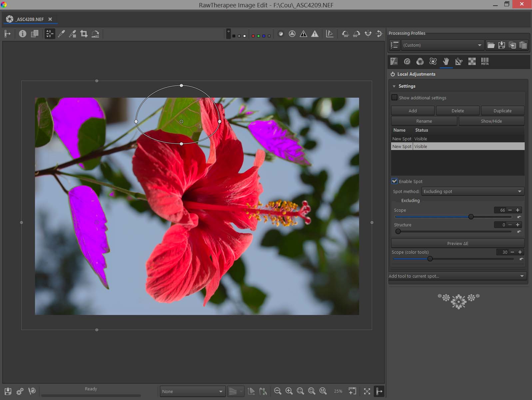The width and height of the screenshot is (532, 400).
Task: Select the straighten/rotate tool
Action: [95, 34]
